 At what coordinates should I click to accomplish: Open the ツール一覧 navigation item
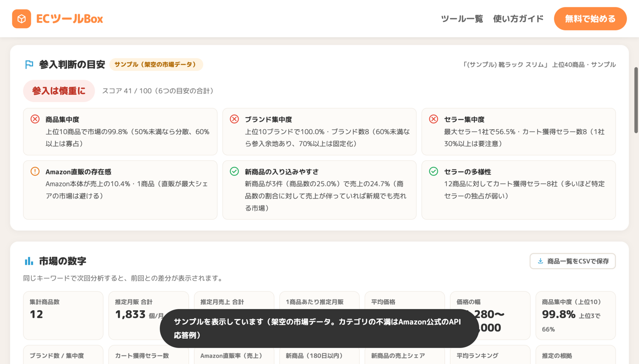(x=462, y=19)
